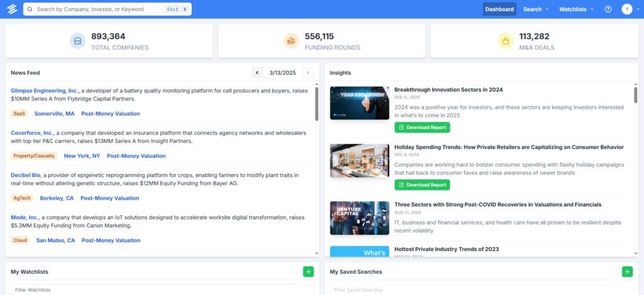Expand the Search dropdown menu
644x295 pixels.
(x=536, y=9)
